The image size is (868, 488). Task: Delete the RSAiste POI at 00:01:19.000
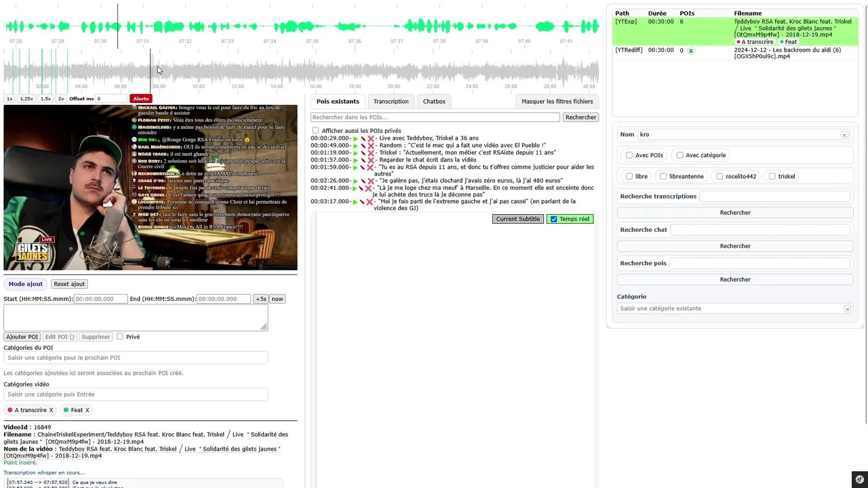371,153
